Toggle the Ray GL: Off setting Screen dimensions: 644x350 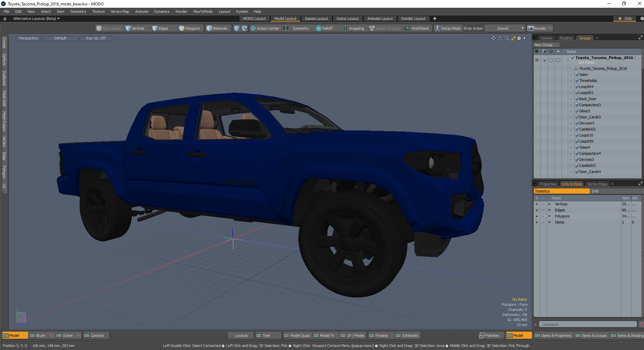pyautogui.click(x=96, y=38)
